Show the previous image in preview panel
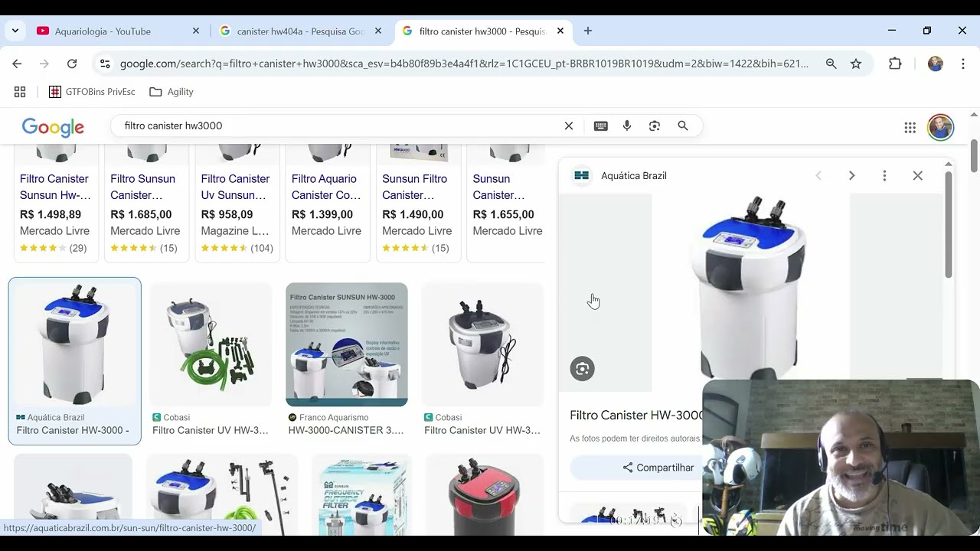Image resolution: width=980 pixels, height=551 pixels. tap(818, 176)
